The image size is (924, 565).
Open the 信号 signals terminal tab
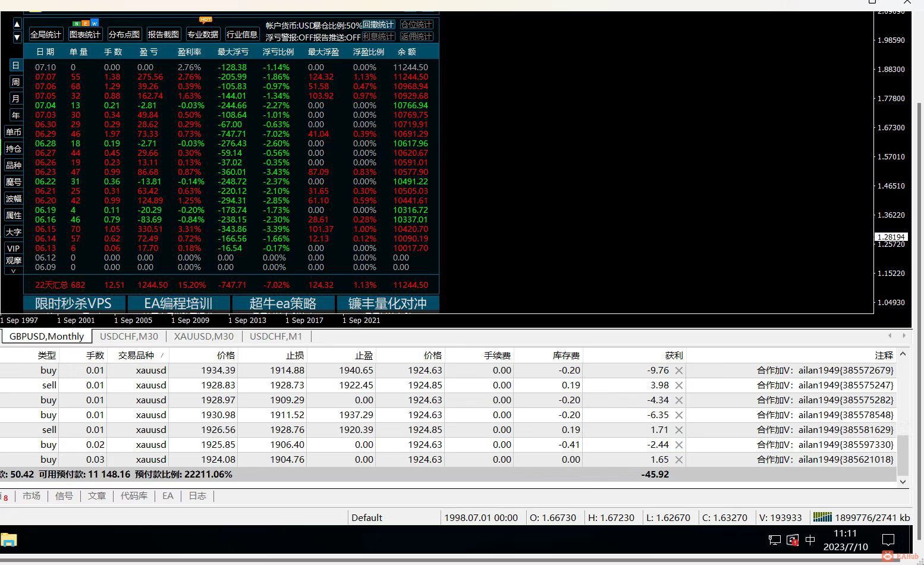64,496
